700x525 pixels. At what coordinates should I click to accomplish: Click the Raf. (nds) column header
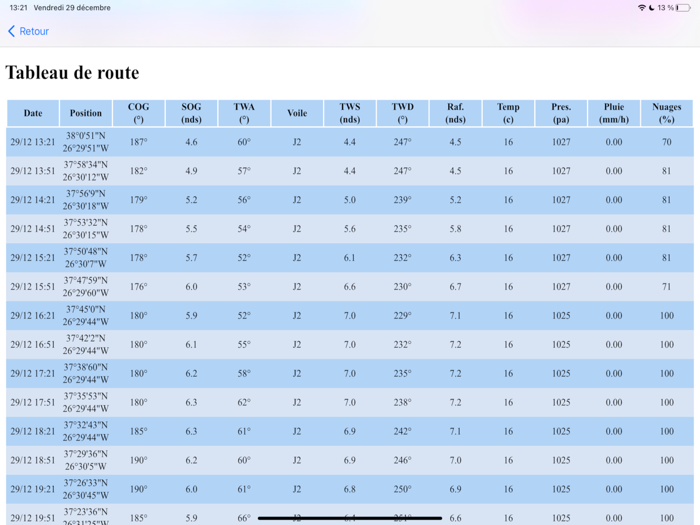pyautogui.click(x=455, y=113)
